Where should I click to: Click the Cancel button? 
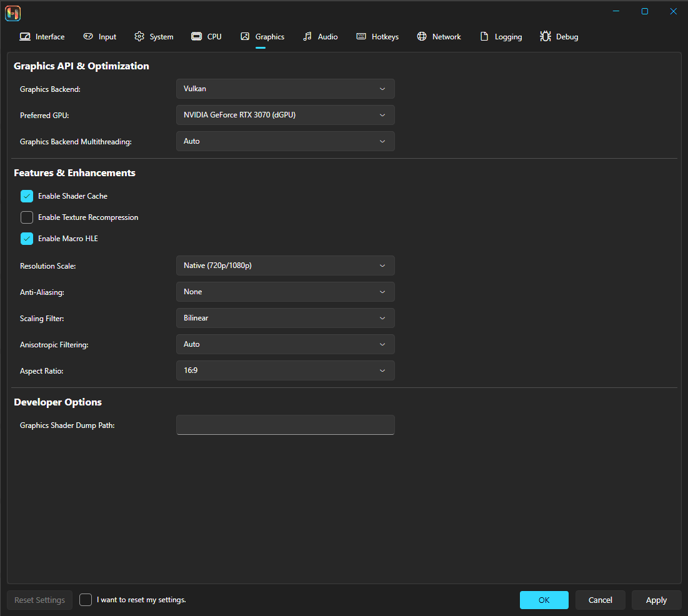(601, 600)
